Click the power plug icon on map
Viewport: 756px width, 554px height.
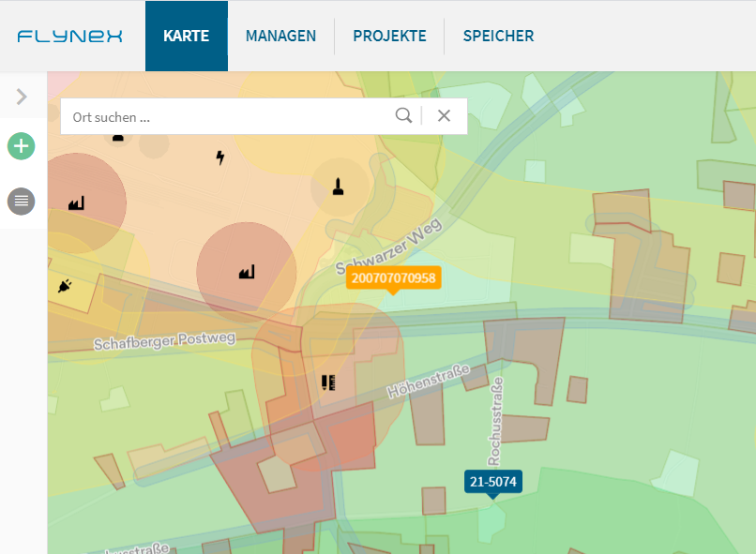coord(65,286)
